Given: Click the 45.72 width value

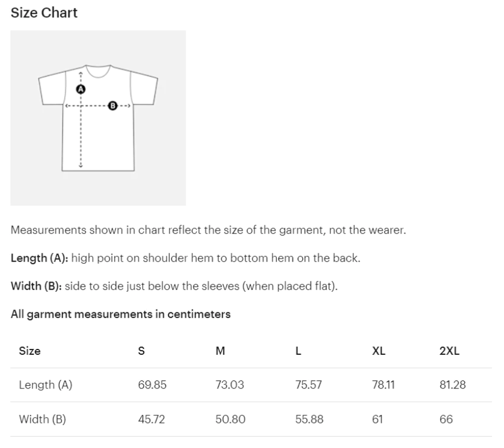Looking at the screenshot, I should coord(152,419).
